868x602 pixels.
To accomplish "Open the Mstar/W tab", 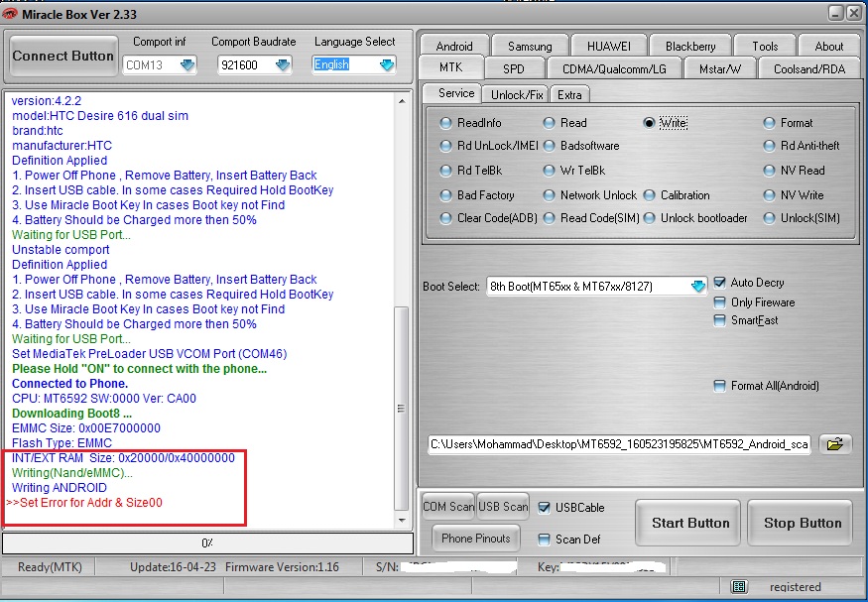I will pyautogui.click(x=719, y=68).
